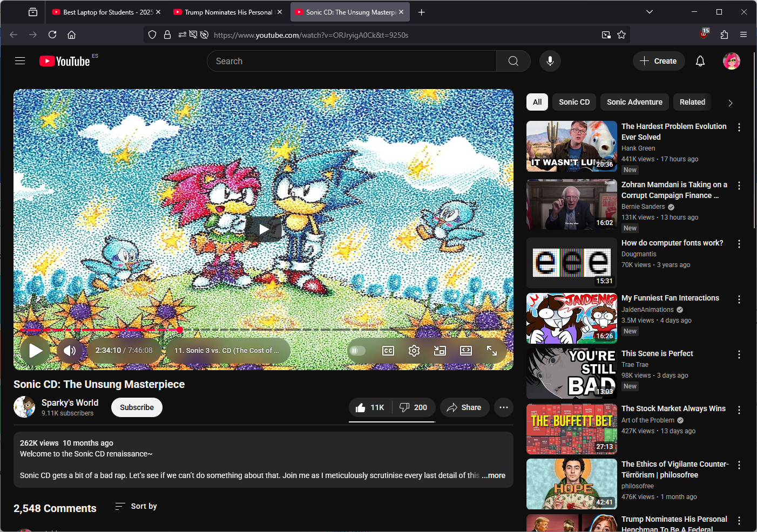
Task: Open a new browser tab
Action: [422, 12]
